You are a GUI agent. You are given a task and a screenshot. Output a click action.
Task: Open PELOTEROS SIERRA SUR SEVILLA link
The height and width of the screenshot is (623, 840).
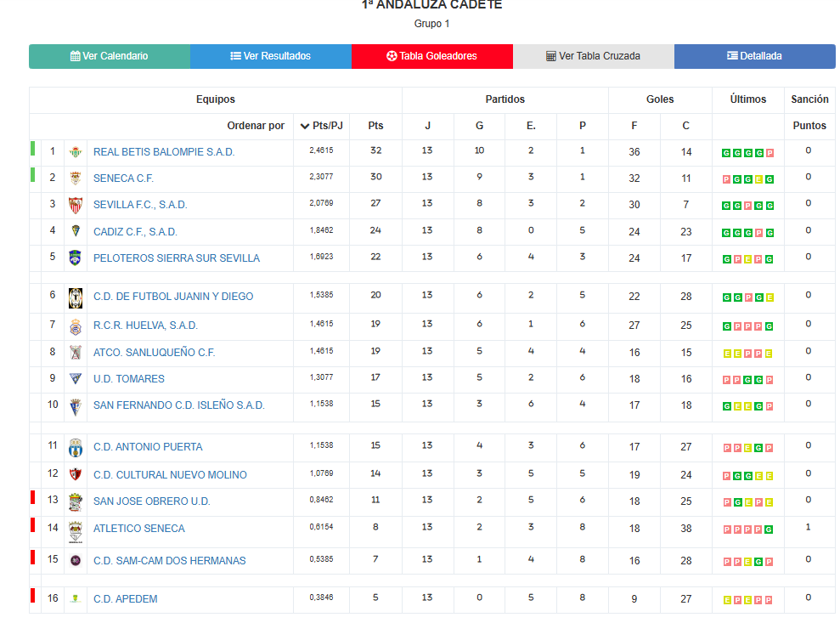click(177, 258)
